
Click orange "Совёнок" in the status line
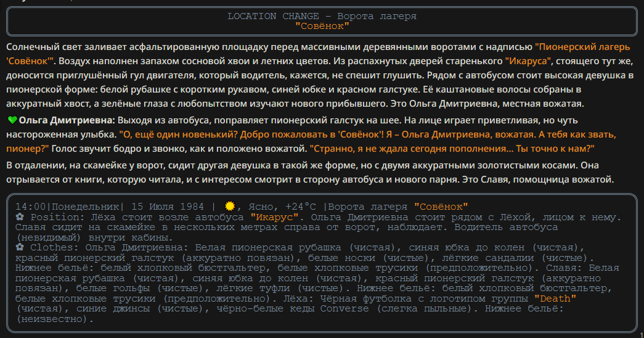tap(441, 207)
